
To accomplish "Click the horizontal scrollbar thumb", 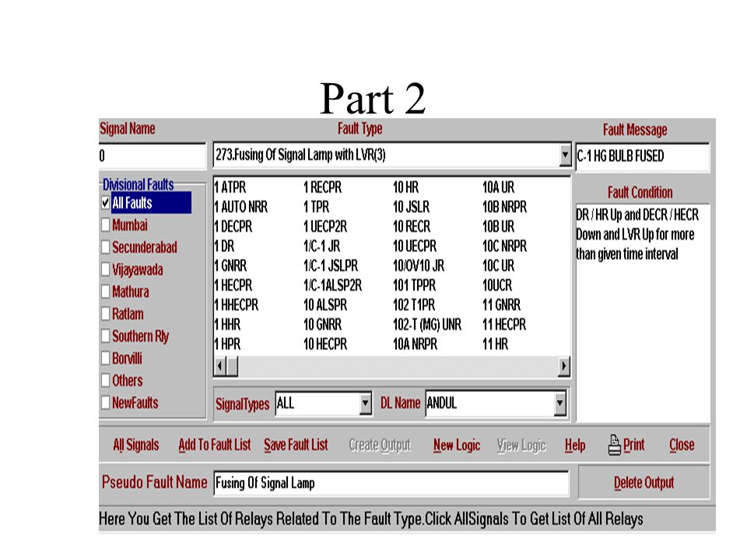I will click(x=232, y=366).
